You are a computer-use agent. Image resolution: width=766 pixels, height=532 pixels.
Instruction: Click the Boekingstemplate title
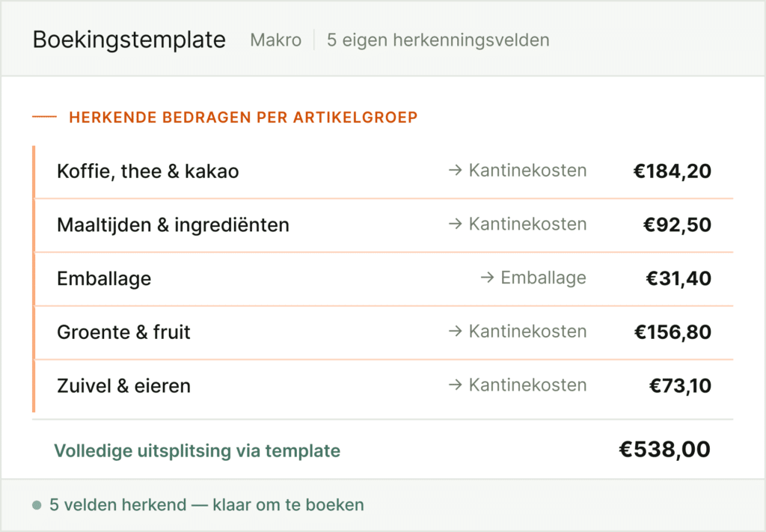(x=129, y=40)
